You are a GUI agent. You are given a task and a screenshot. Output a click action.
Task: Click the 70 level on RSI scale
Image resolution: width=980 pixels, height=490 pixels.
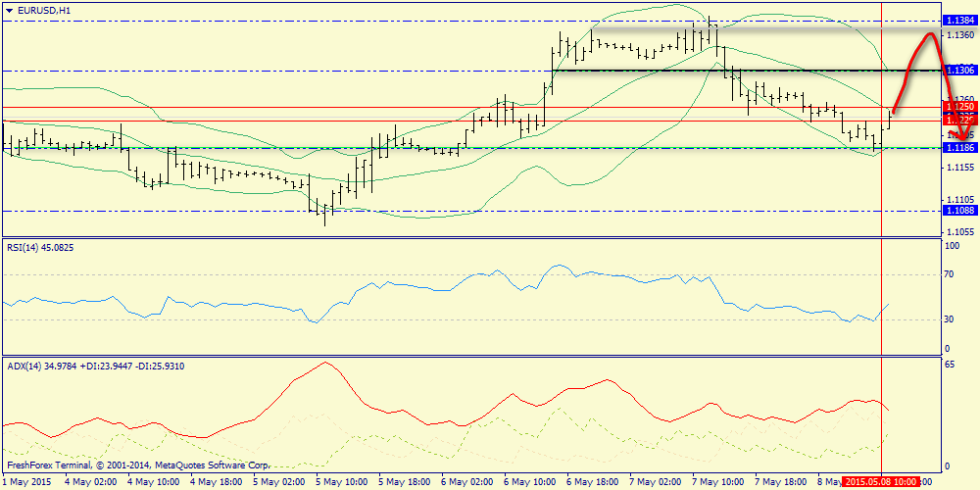click(949, 277)
